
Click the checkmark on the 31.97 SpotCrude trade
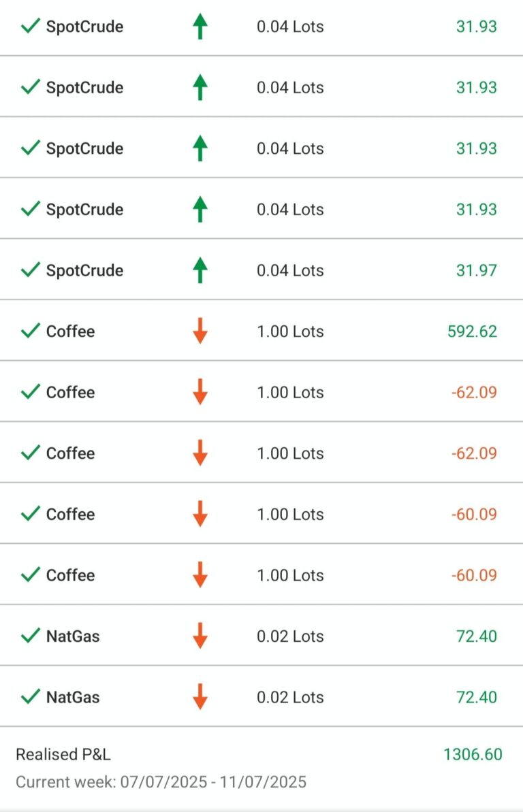pyautogui.click(x=31, y=270)
